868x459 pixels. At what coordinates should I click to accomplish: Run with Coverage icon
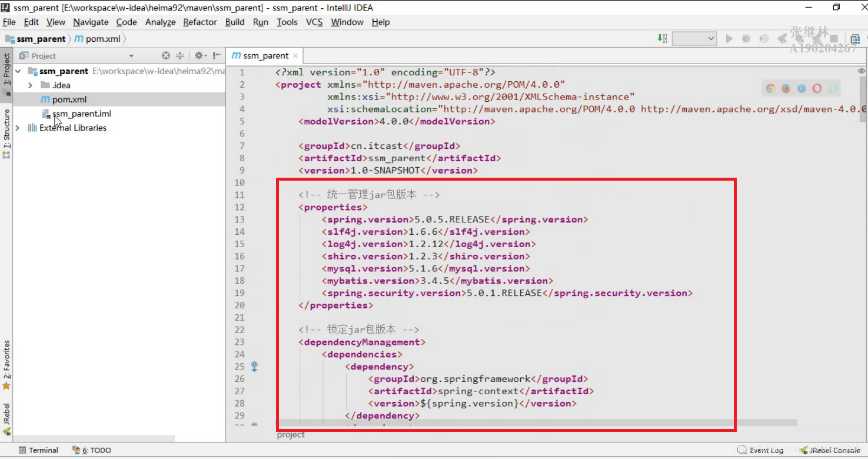tap(764, 38)
